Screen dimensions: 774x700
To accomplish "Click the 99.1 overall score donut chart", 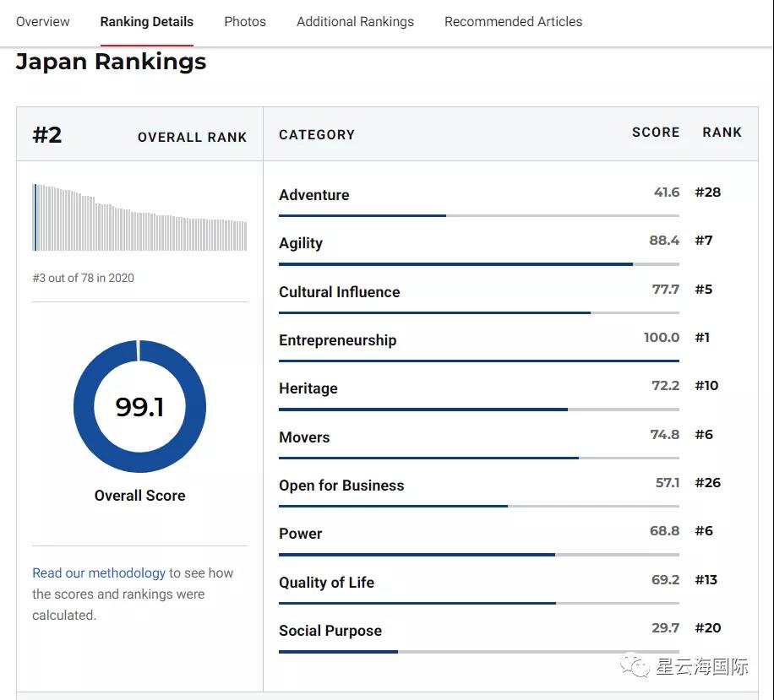I will pos(139,407).
